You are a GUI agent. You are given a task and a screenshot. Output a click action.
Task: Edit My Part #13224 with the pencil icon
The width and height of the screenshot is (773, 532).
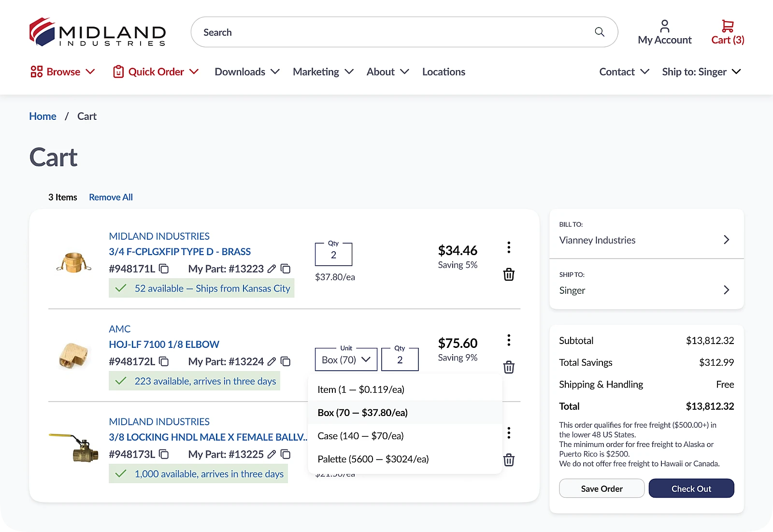tap(271, 361)
